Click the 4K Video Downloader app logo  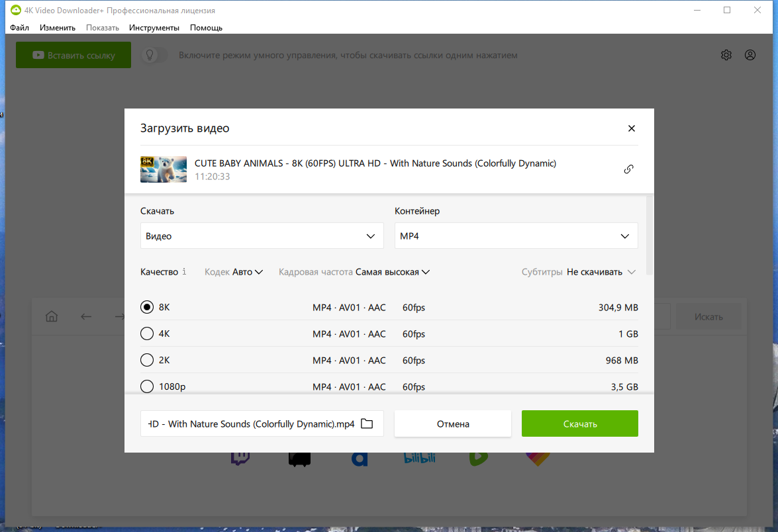tap(16, 10)
